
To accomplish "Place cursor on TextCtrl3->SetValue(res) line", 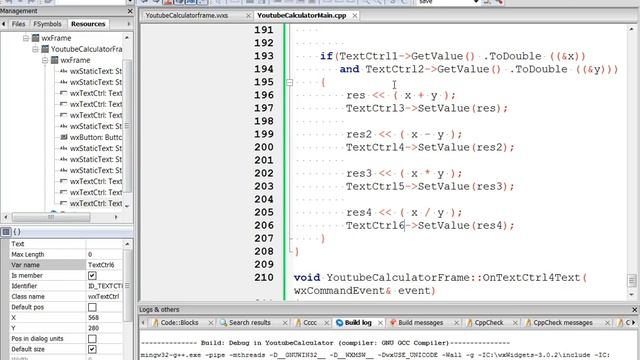I will click(x=427, y=108).
